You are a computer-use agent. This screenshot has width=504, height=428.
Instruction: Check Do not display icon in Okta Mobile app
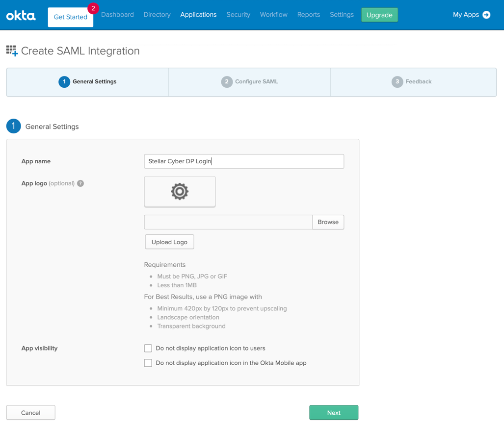pos(148,363)
